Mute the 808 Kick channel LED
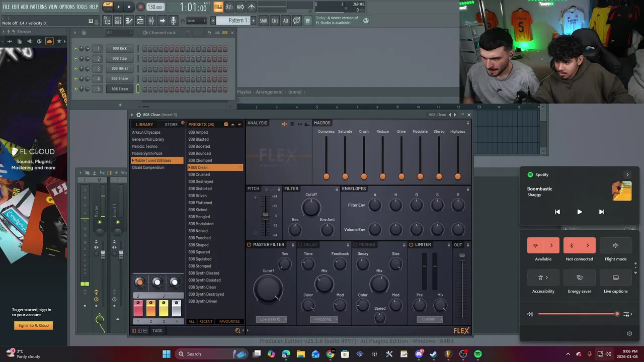 point(75,49)
